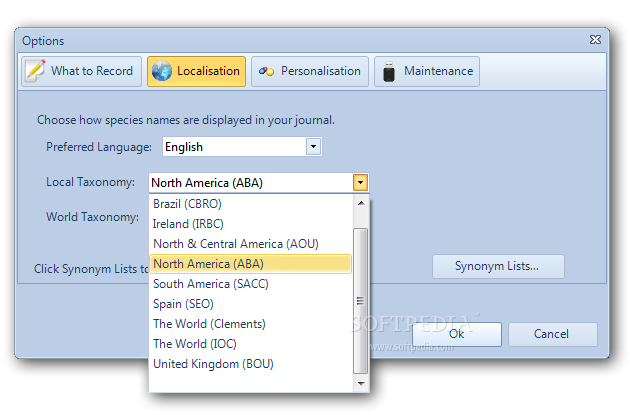Collapse the Local Taxonomy dropdown arrow
This screenshot has width=630, height=415.
click(360, 183)
